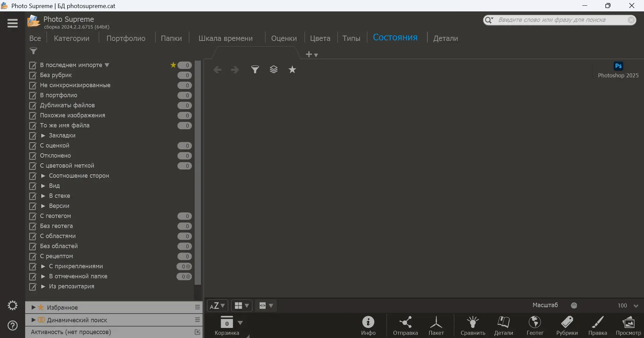Click the stacks layers icon
The image size is (644, 338).
tap(274, 69)
